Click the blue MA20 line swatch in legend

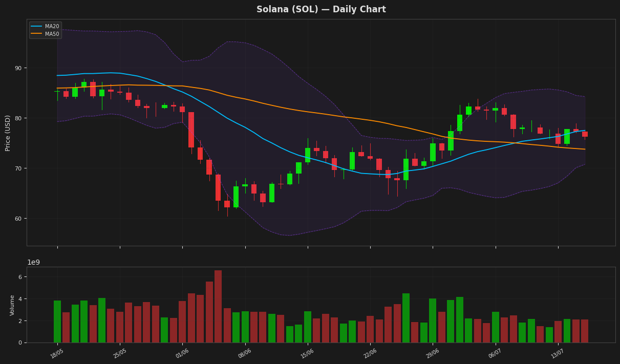36,26
